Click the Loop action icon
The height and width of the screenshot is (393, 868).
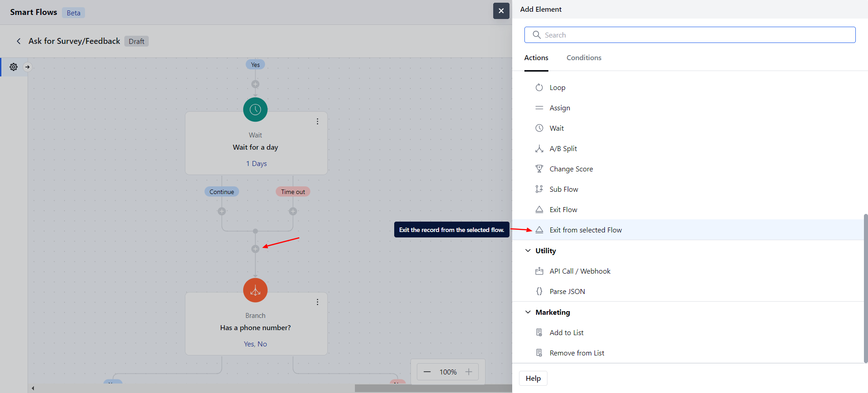[x=539, y=87]
